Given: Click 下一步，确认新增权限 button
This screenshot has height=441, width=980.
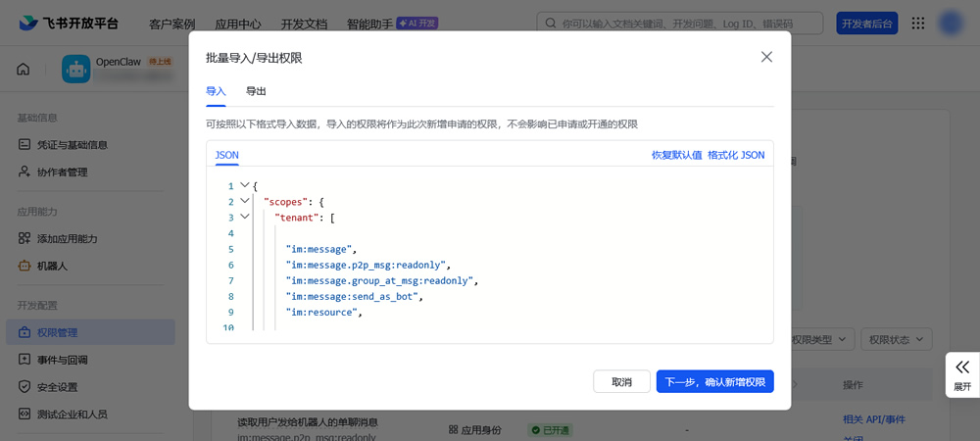Looking at the screenshot, I should point(714,381).
